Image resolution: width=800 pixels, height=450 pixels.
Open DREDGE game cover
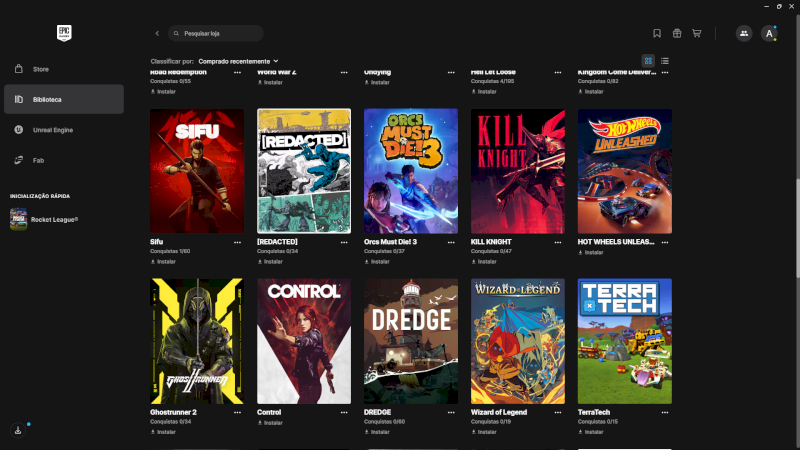411,341
